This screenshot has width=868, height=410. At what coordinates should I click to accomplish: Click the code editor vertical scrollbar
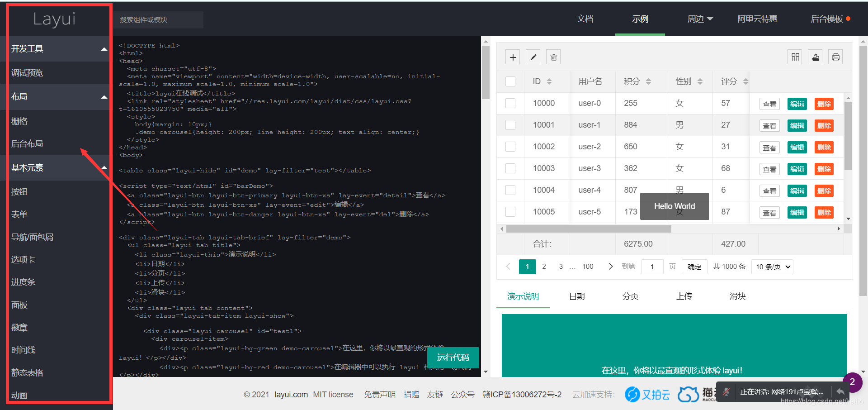point(486,72)
